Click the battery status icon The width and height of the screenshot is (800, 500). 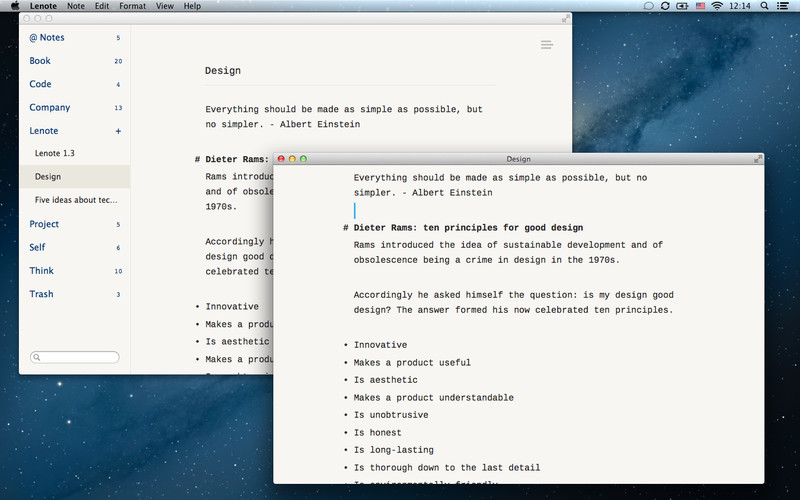(682, 6)
